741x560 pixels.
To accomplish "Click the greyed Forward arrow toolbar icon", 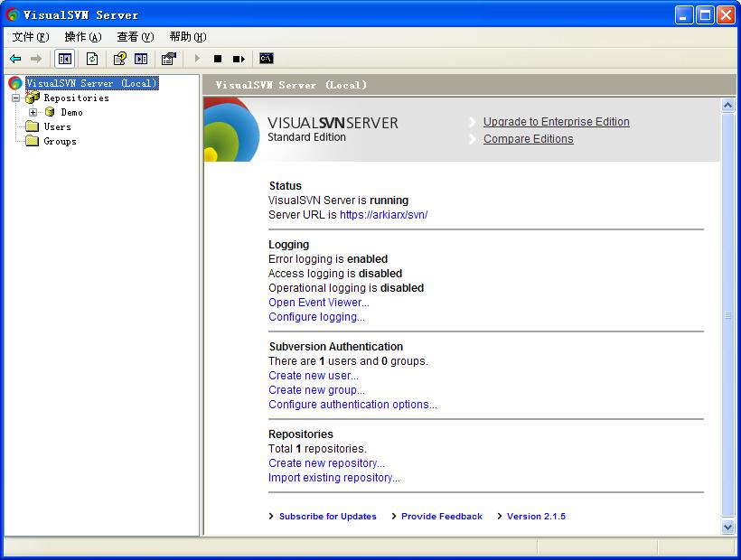I will [36, 59].
